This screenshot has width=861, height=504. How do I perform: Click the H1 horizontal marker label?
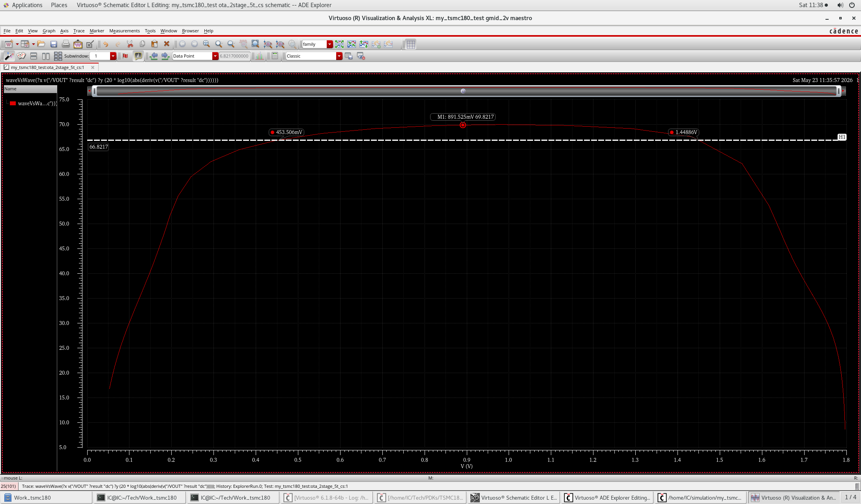842,137
